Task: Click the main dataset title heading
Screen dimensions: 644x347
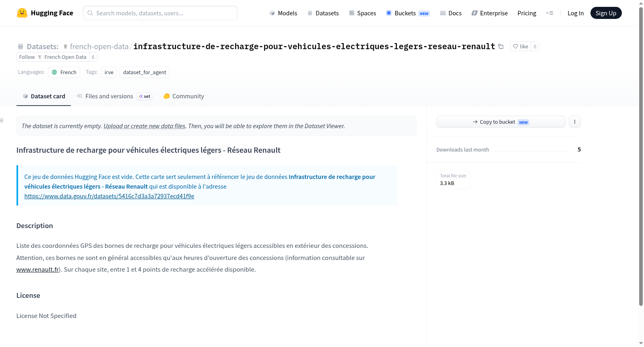Action: pos(148,150)
